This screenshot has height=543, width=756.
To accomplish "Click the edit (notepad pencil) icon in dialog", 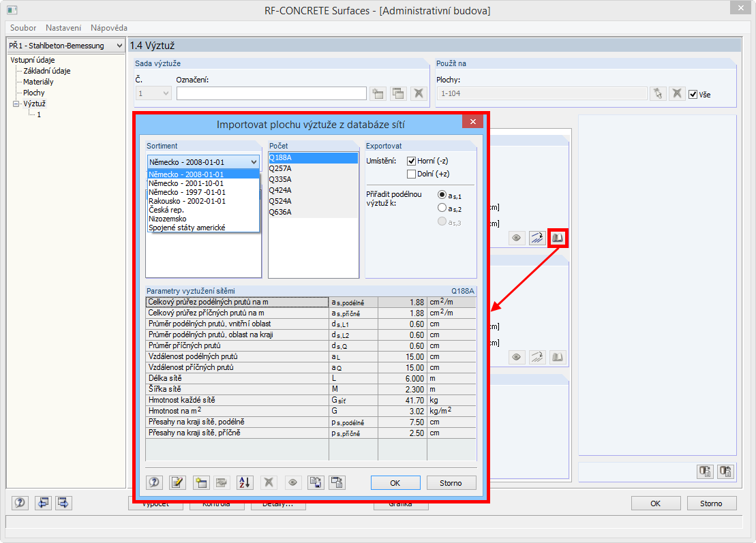I will point(177,482).
